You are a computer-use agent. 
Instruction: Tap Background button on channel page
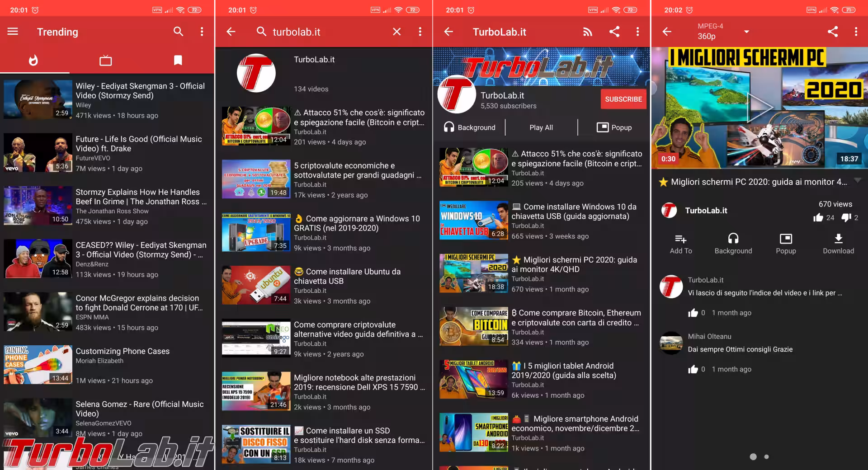[469, 127]
